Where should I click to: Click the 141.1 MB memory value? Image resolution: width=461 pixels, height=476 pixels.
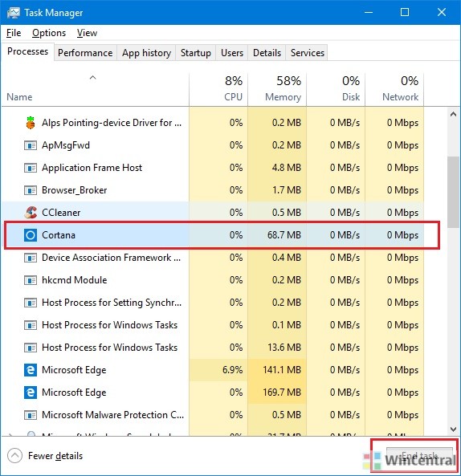pos(282,370)
